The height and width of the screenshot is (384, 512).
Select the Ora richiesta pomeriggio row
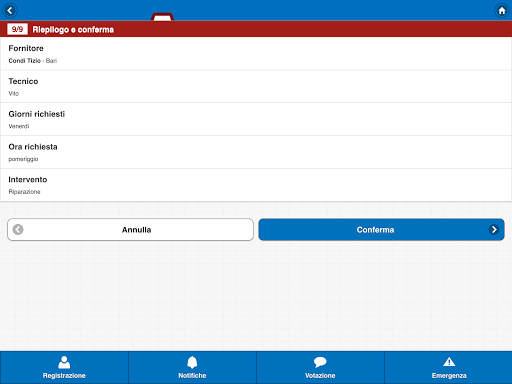point(256,152)
